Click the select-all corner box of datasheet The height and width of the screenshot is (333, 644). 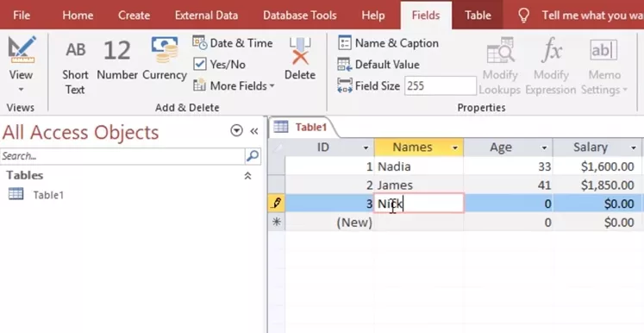(x=277, y=148)
